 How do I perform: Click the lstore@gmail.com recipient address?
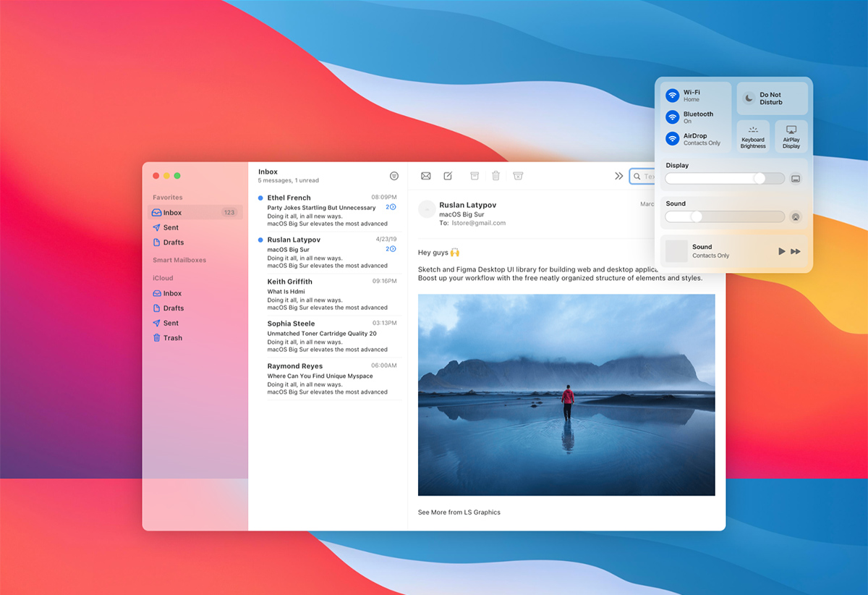tap(478, 223)
